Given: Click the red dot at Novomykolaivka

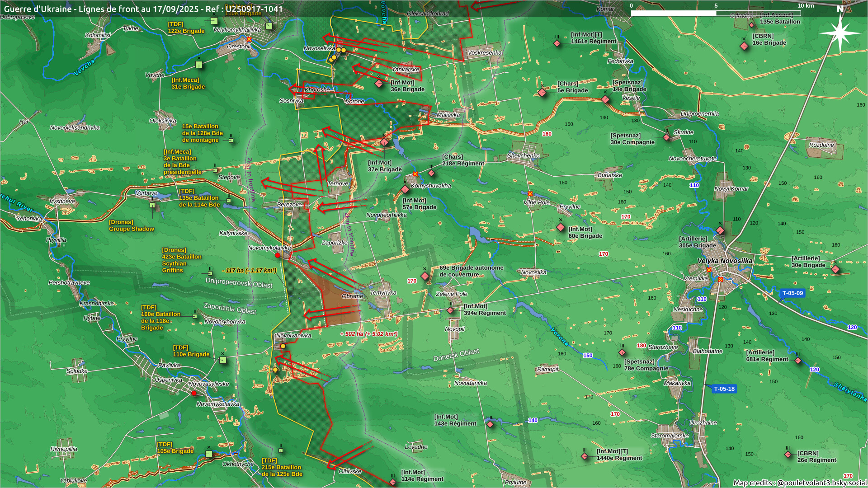Looking at the screenshot, I should [278, 255].
